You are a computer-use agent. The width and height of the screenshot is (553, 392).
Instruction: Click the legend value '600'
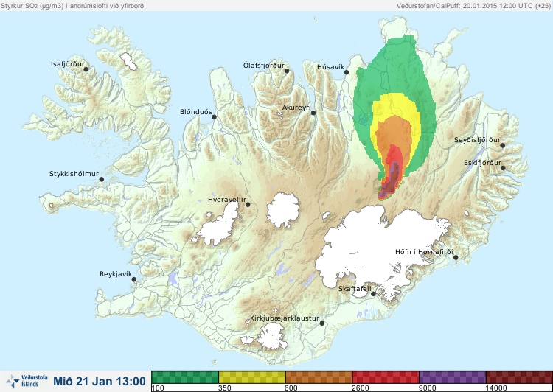291,388
